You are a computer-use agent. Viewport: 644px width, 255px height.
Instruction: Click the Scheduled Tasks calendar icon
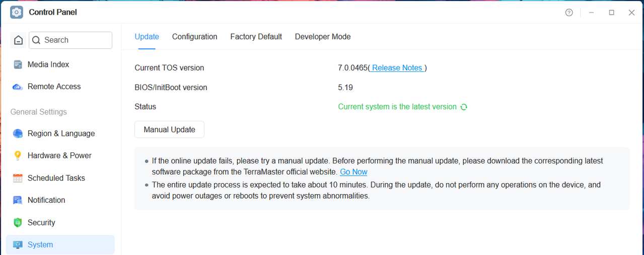[x=18, y=178]
